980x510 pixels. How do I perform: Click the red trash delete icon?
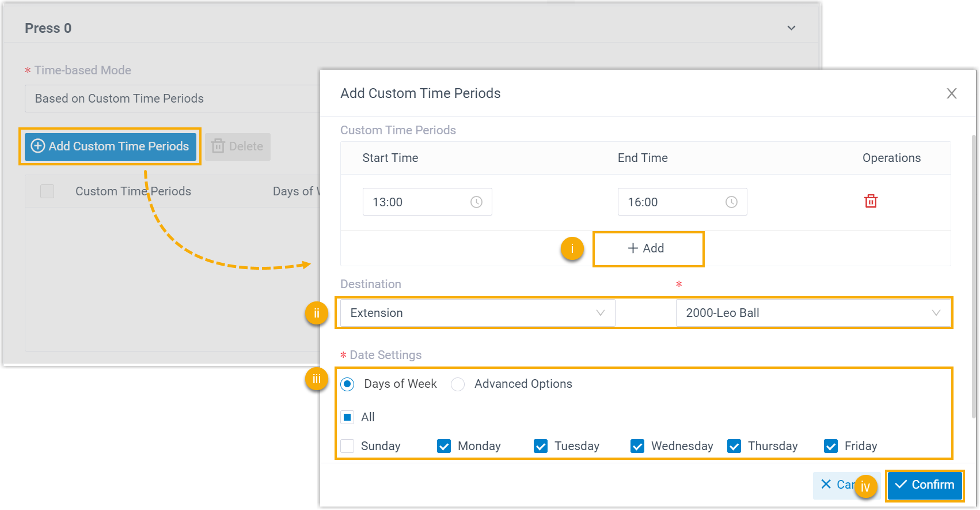(x=871, y=201)
